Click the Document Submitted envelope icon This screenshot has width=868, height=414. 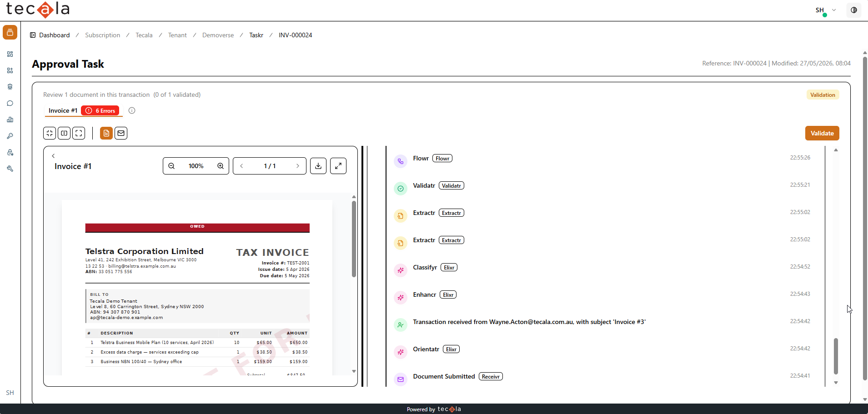pos(401,379)
